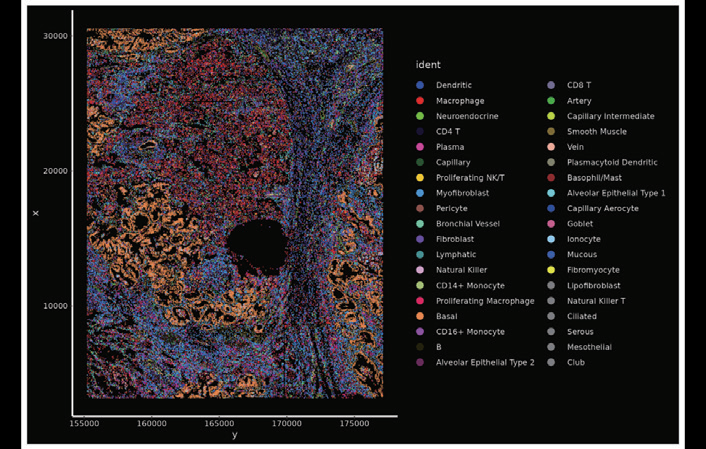Select the Plasmacytoid Dendritic legend label
Viewport: 706px width, 449px height.
[612, 162]
